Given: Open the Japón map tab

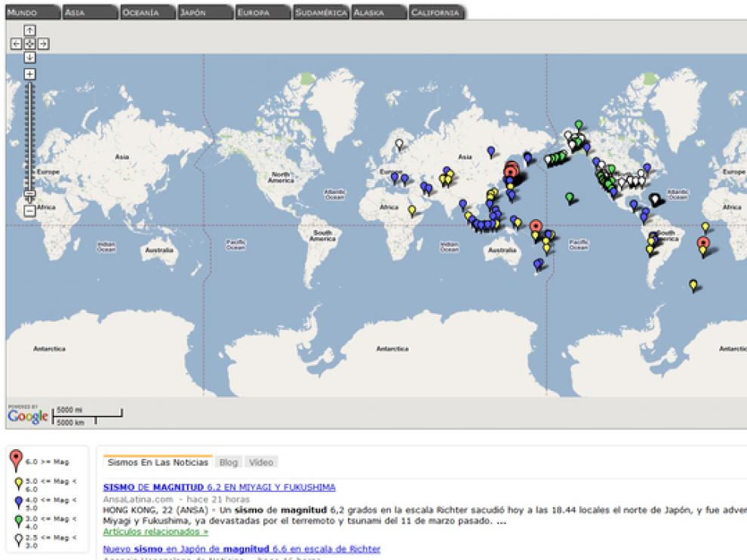Looking at the screenshot, I should (205, 12).
